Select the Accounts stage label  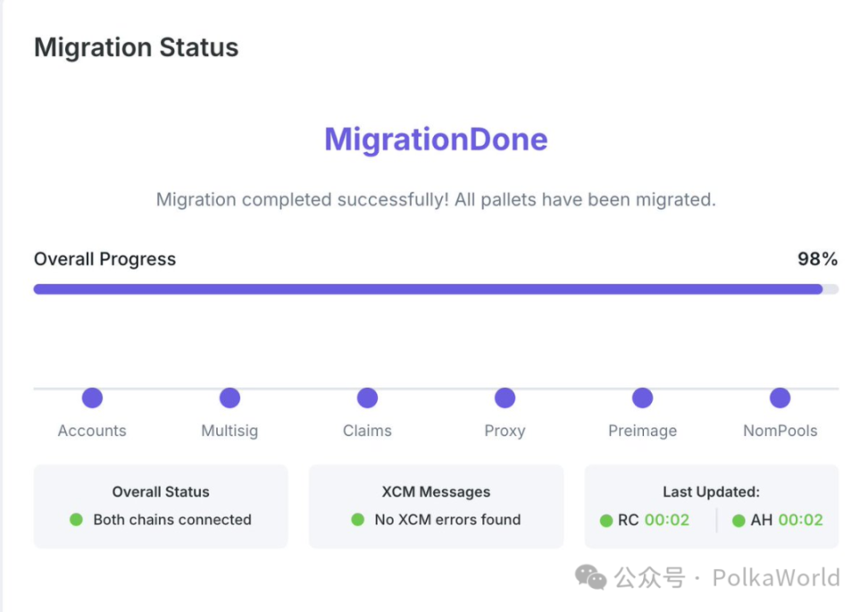tap(92, 431)
